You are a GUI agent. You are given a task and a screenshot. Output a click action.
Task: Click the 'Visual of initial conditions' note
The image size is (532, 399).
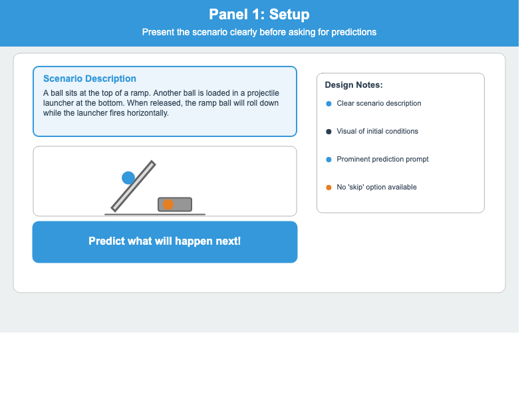(377, 132)
